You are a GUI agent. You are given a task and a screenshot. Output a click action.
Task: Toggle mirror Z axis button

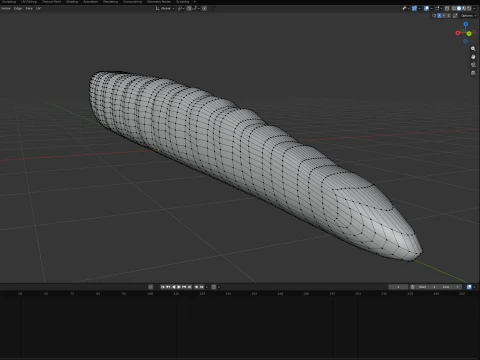tap(449, 15)
